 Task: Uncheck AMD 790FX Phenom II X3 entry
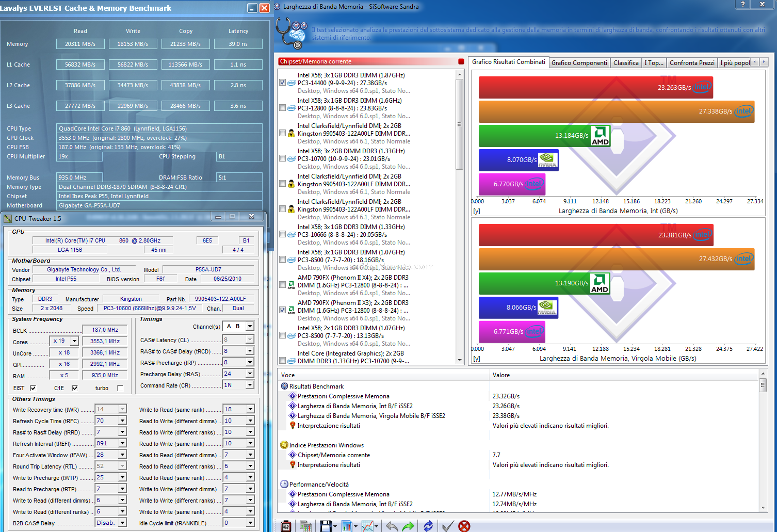[x=283, y=310]
